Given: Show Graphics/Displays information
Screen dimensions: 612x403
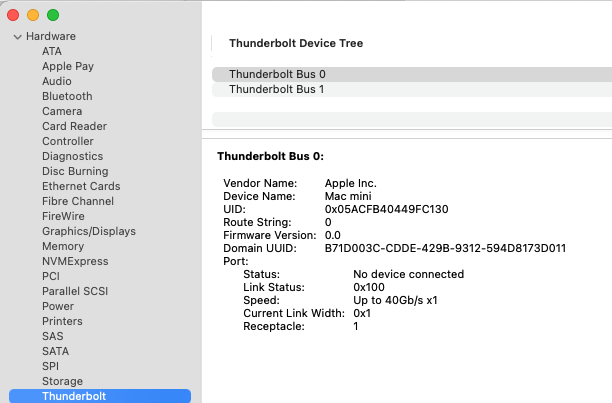Looking at the screenshot, I should click(x=88, y=231).
